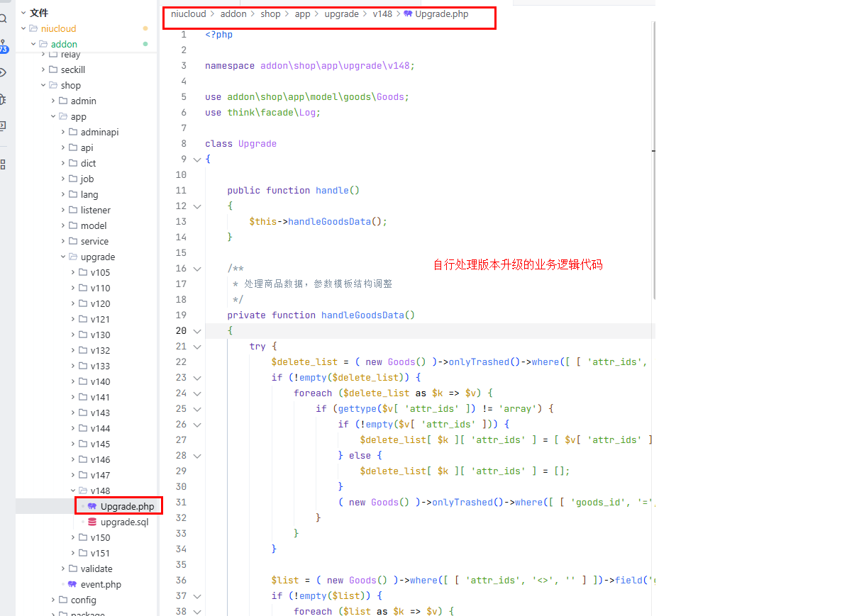This screenshot has width=859, height=616.
Task: Fold the try block at line 21
Action: [196, 347]
